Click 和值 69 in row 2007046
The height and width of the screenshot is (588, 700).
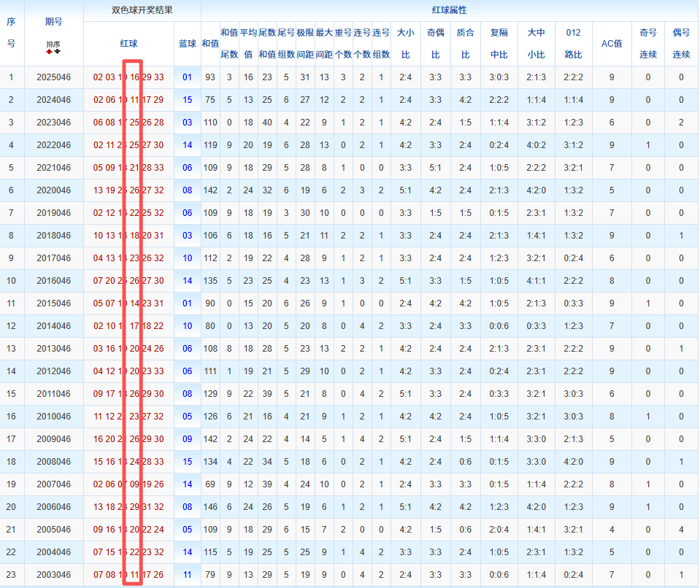(x=210, y=484)
